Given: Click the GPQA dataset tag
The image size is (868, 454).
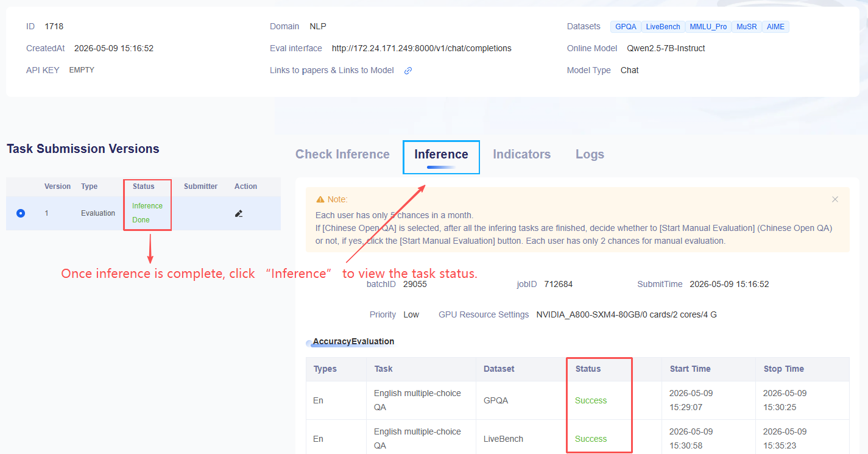Looking at the screenshot, I should [626, 27].
